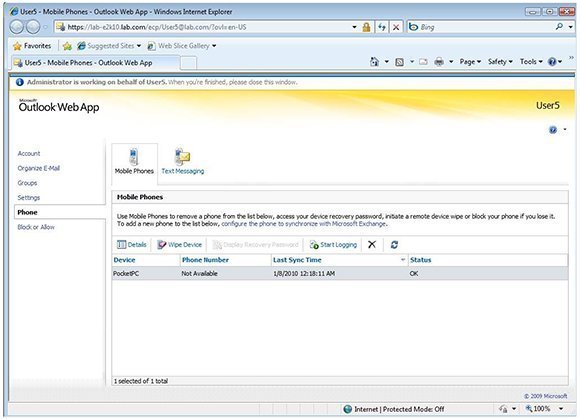Open the zoom level dropdown arrow

[x=561, y=409]
